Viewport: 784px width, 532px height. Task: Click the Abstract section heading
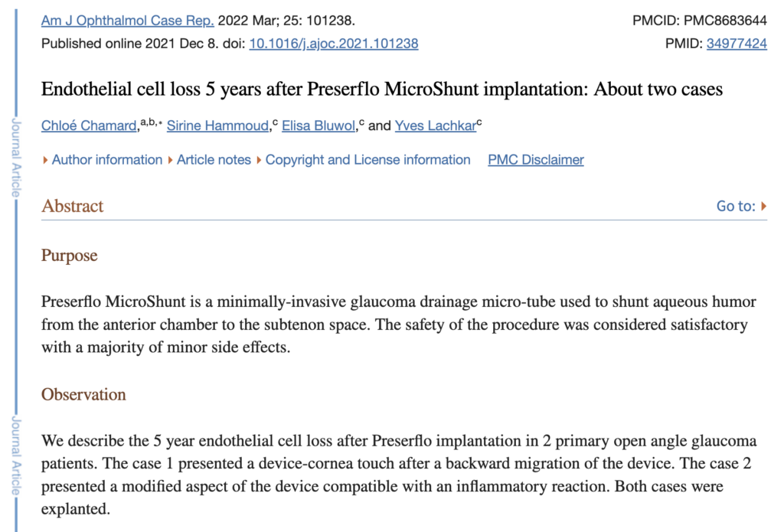coord(73,206)
